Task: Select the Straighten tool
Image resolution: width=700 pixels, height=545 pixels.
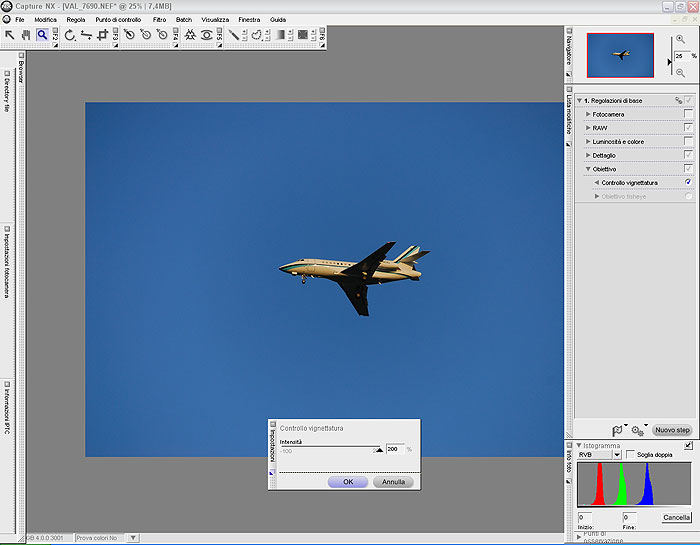Action: tap(86, 35)
